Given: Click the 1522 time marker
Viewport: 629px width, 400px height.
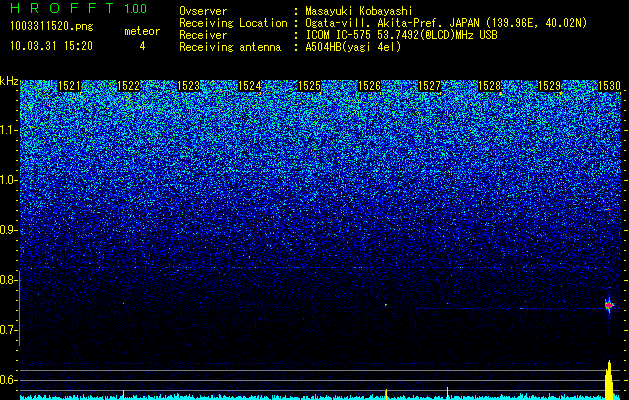Looking at the screenshot, I should click(129, 86).
